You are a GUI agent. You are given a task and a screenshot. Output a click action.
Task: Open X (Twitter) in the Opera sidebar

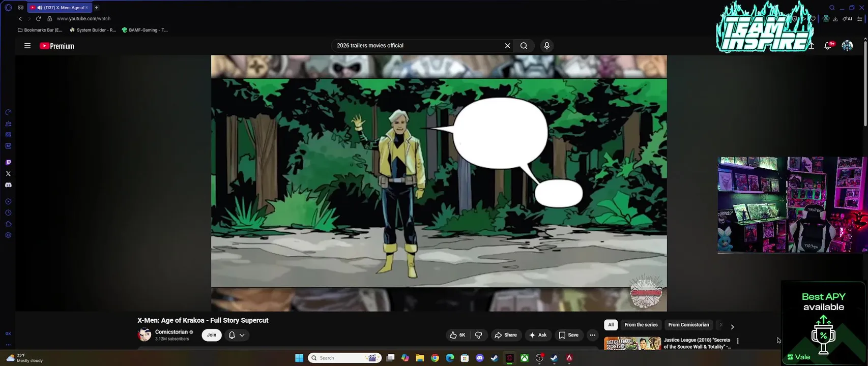[8, 174]
